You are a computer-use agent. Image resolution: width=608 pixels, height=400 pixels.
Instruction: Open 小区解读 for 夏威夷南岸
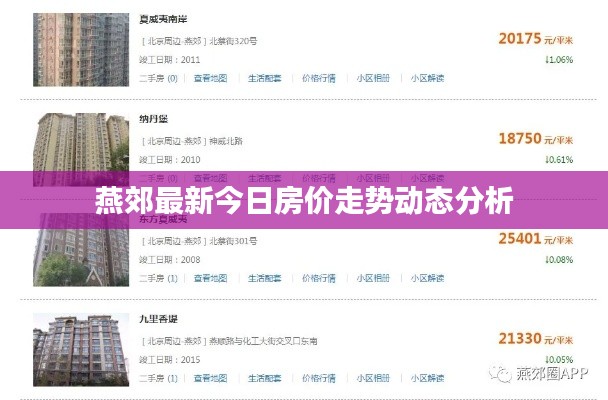pos(427,78)
